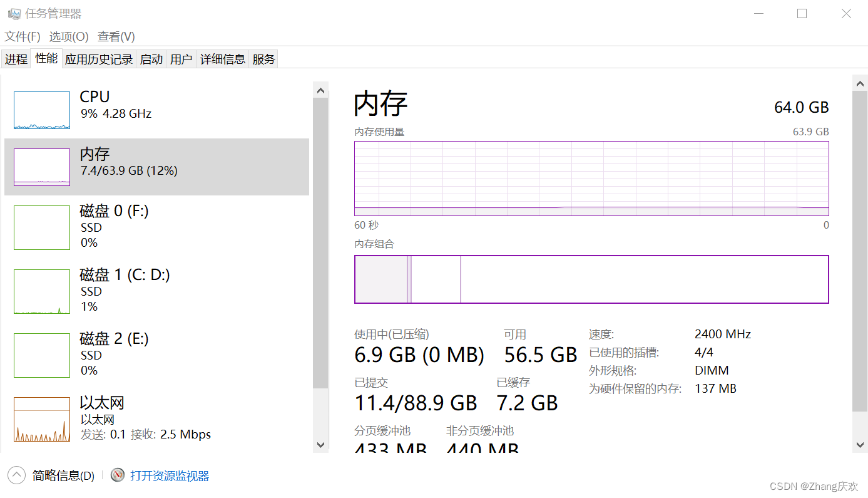Click the 使用中(已压缩) label
868x498 pixels.
point(392,335)
